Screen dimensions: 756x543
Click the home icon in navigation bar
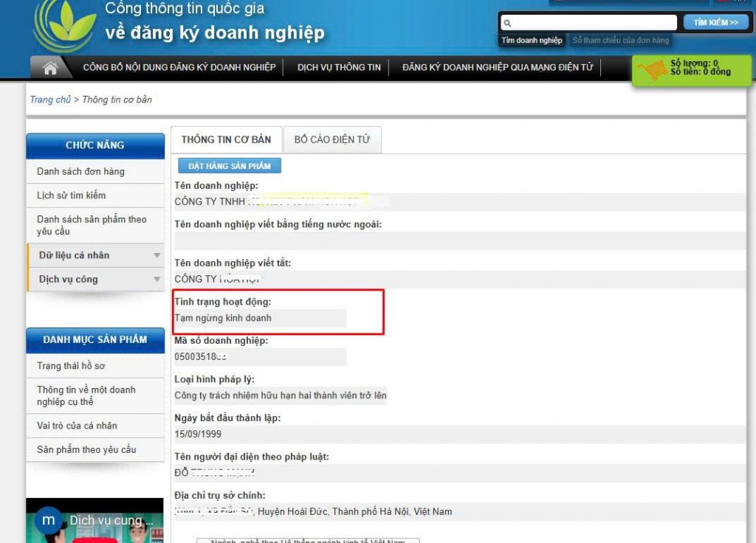point(50,68)
